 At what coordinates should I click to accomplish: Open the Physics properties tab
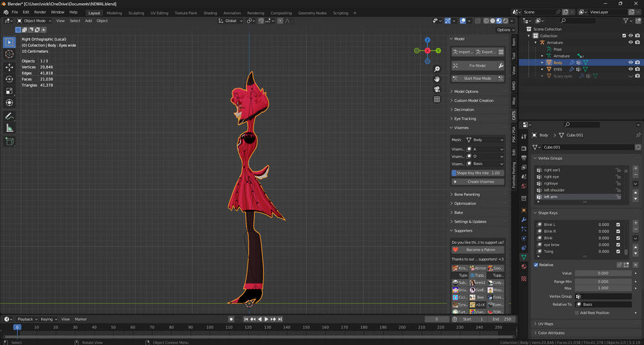pos(524,238)
